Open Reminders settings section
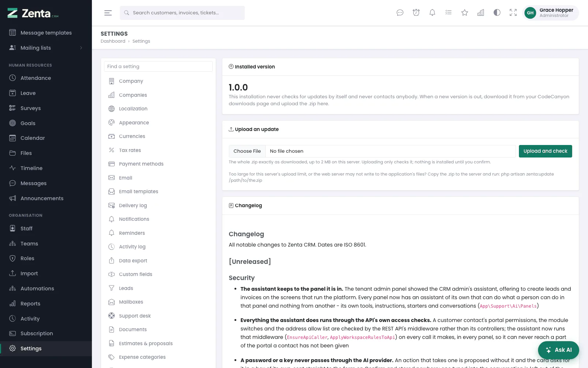 [158, 233]
